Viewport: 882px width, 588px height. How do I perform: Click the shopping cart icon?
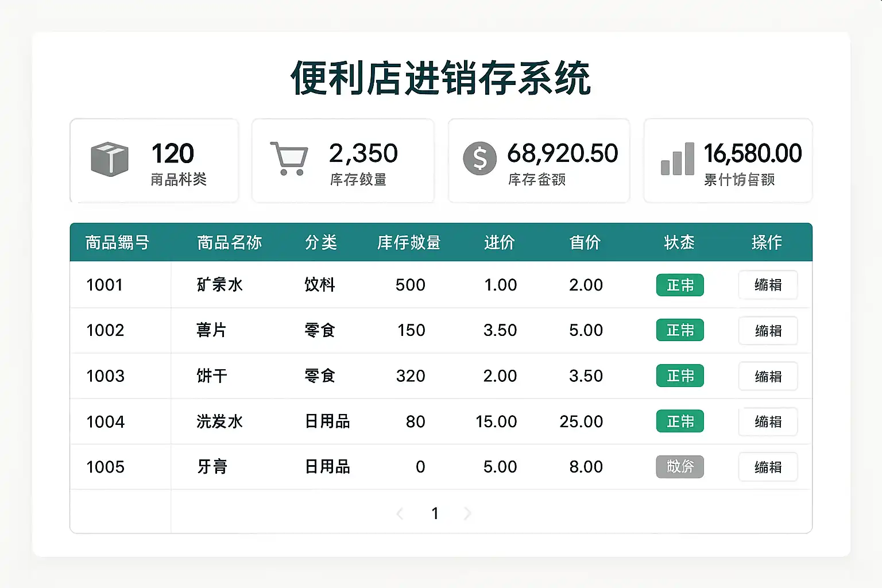point(289,158)
